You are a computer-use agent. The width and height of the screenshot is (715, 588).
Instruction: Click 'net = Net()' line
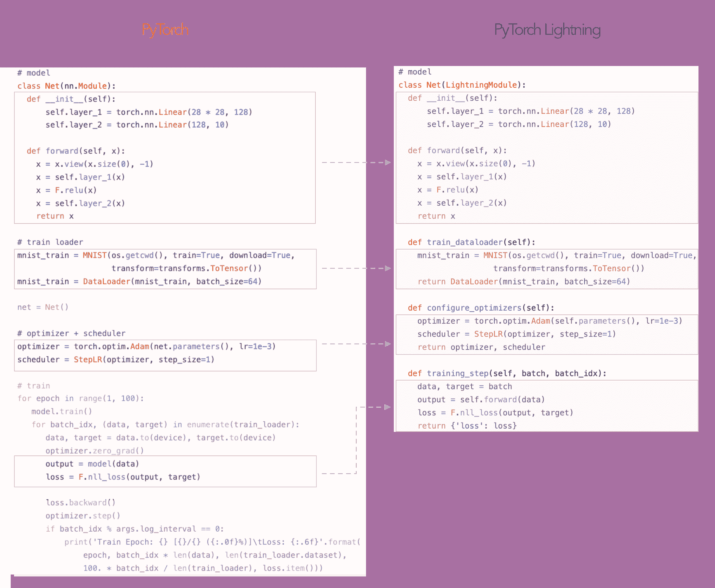pyautogui.click(x=43, y=307)
